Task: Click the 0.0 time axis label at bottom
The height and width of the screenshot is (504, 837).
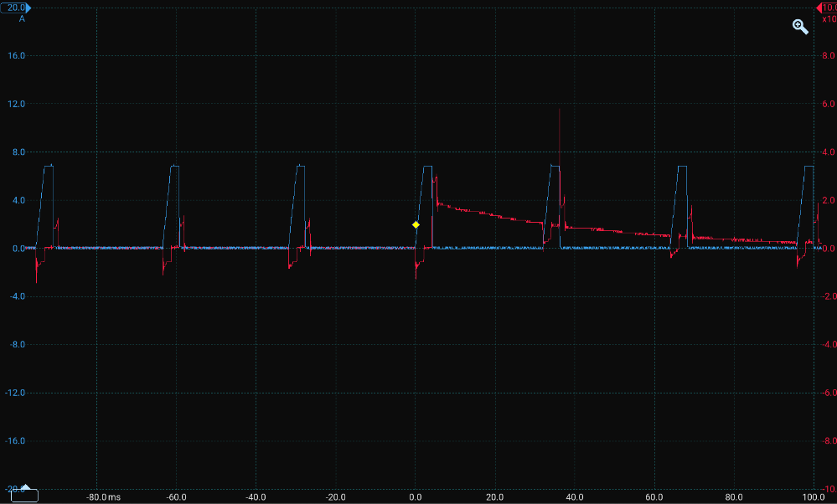Action: [416, 496]
